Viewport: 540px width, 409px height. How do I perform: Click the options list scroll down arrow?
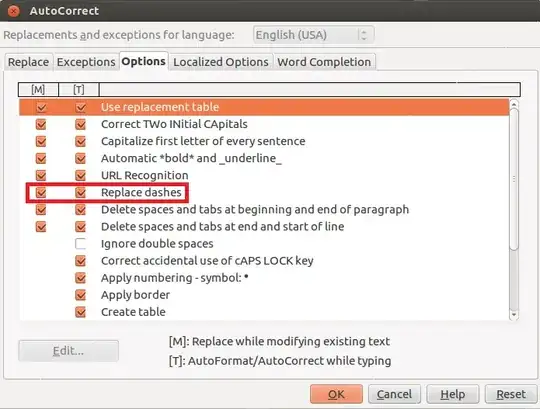(x=514, y=315)
